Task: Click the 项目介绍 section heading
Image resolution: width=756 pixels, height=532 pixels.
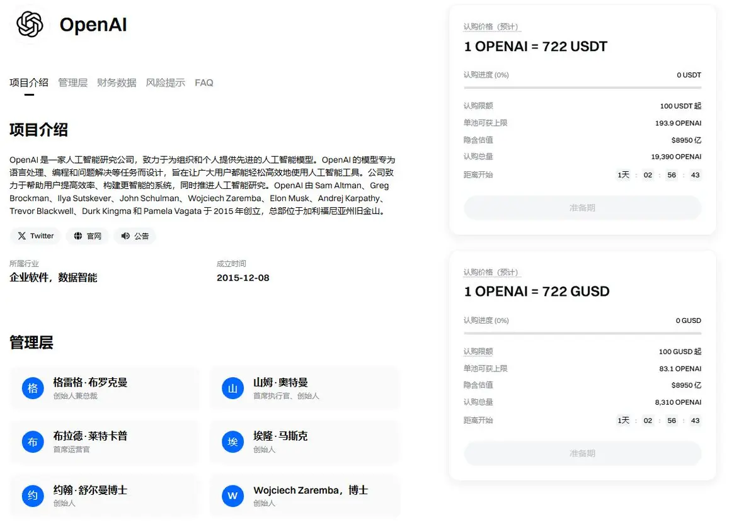Action: (x=38, y=130)
